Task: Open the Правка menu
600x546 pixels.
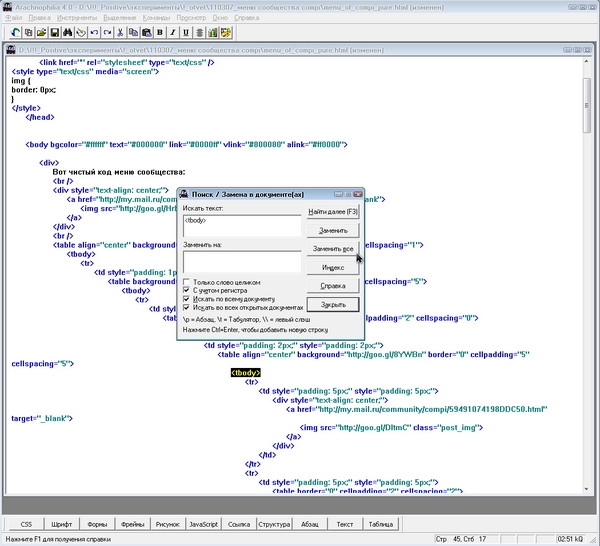Action: [x=39, y=18]
